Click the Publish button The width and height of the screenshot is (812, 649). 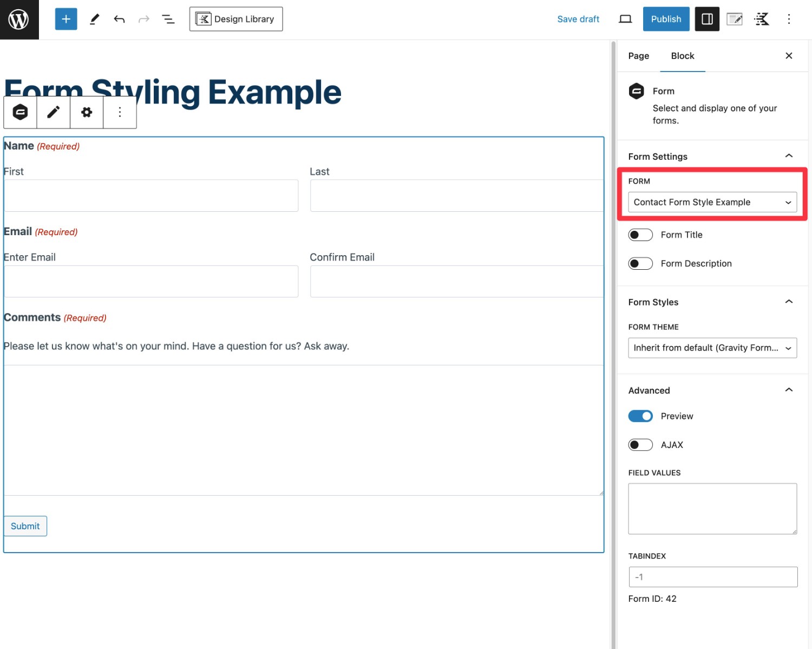tap(666, 18)
